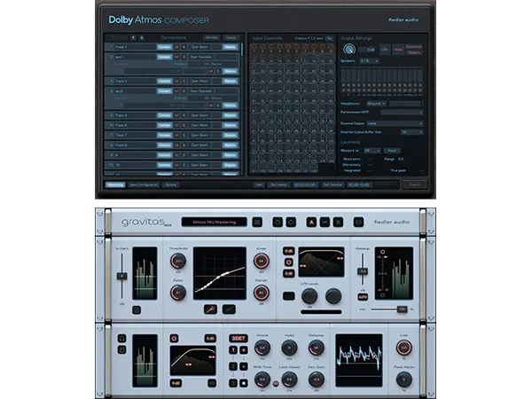Screen dimensions: 532x399
Task: Click the dot icon beside detector 1
Action: [x=244, y=350]
